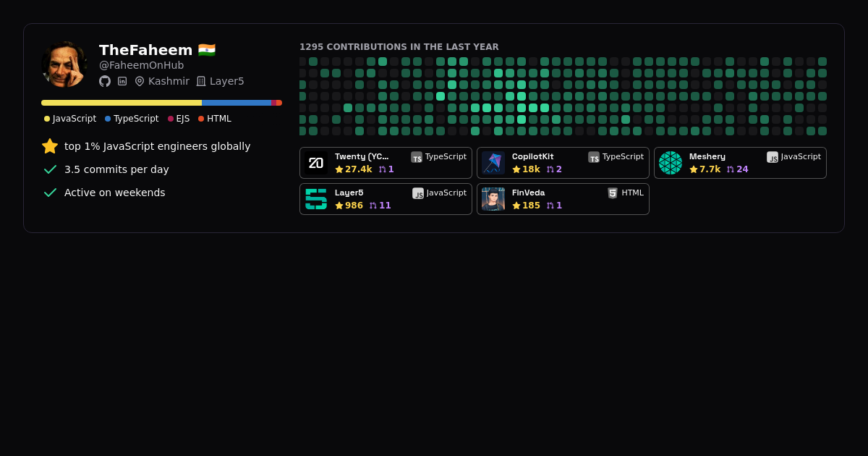
Task: Click the HTML legend label
Action: (x=219, y=119)
